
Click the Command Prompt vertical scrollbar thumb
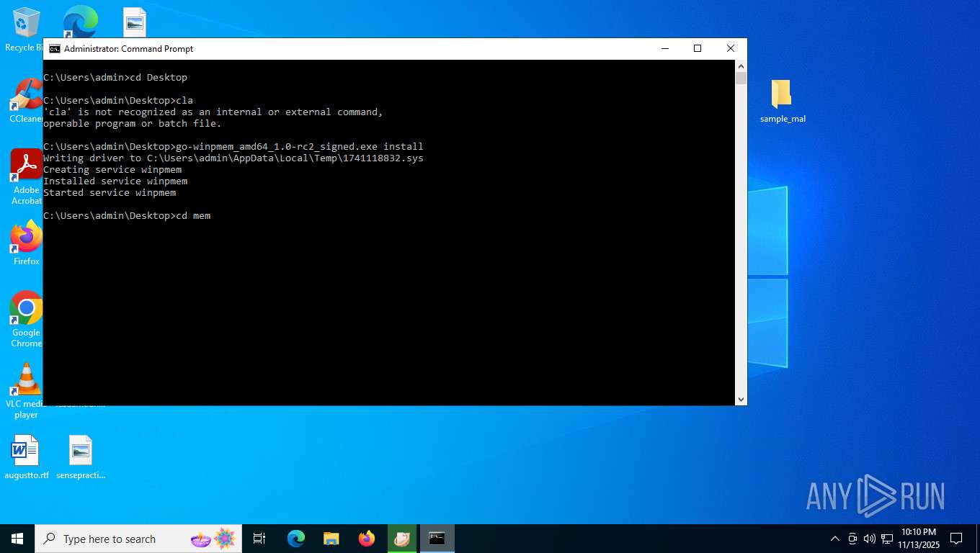point(741,78)
